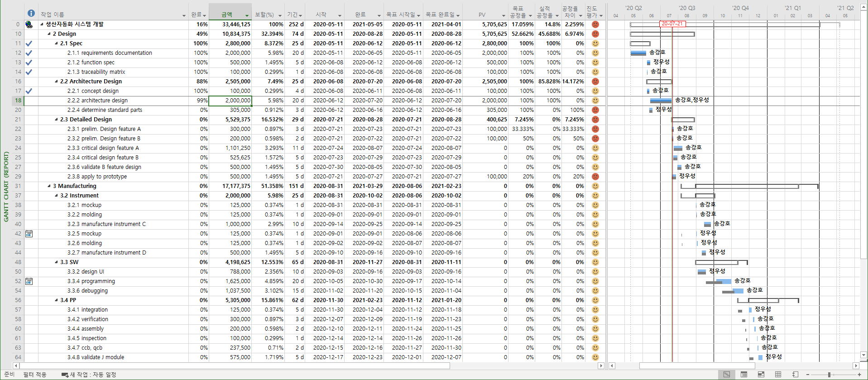868x380 pixels.
Task: Open Report view icon in status bar
Action: tap(795, 375)
